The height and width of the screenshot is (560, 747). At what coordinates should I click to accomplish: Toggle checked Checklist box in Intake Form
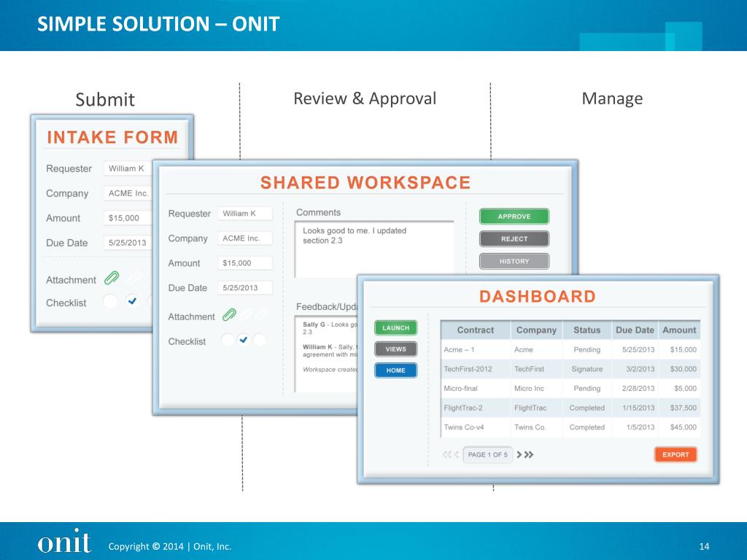pos(132,301)
